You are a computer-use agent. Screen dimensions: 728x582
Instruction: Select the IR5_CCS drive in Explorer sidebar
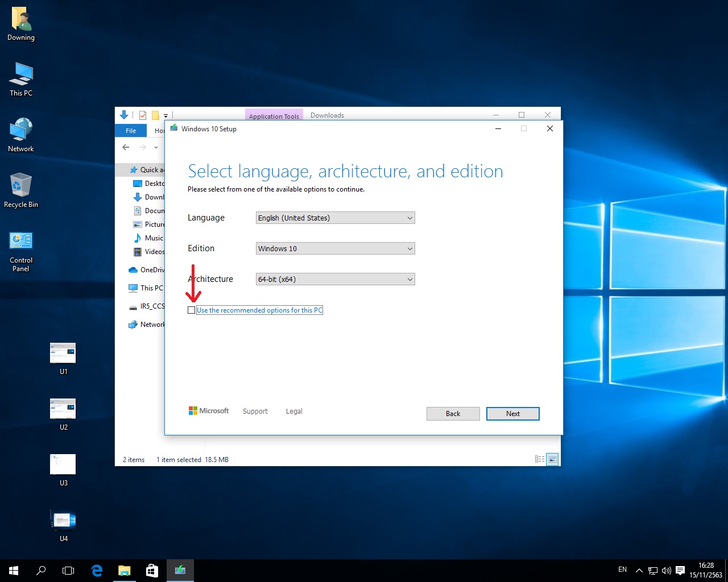[147, 306]
